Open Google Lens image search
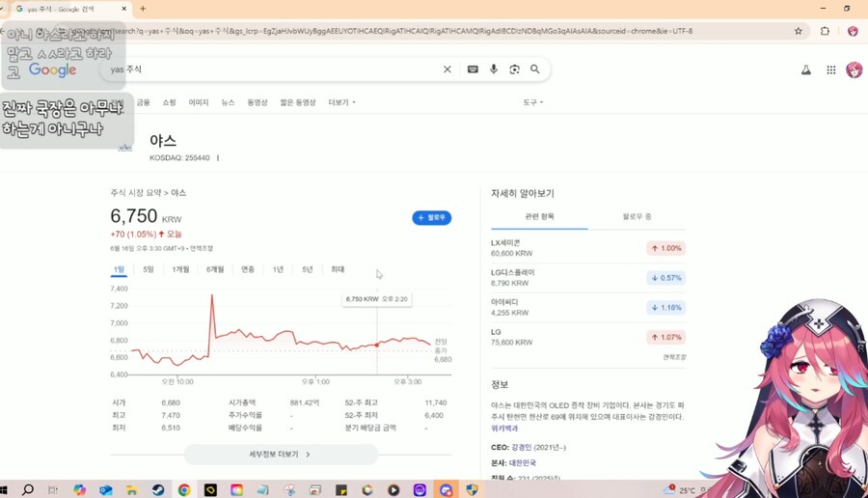 [x=515, y=69]
